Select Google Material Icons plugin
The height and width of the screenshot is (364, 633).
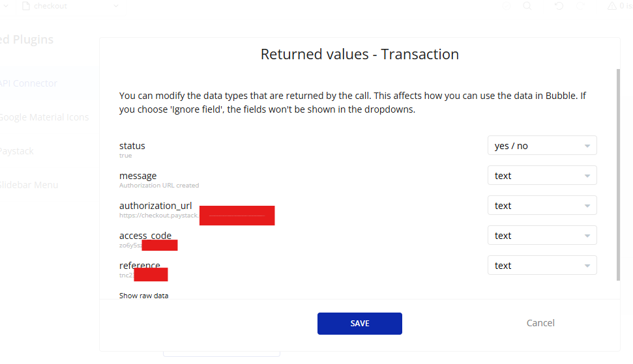43,117
